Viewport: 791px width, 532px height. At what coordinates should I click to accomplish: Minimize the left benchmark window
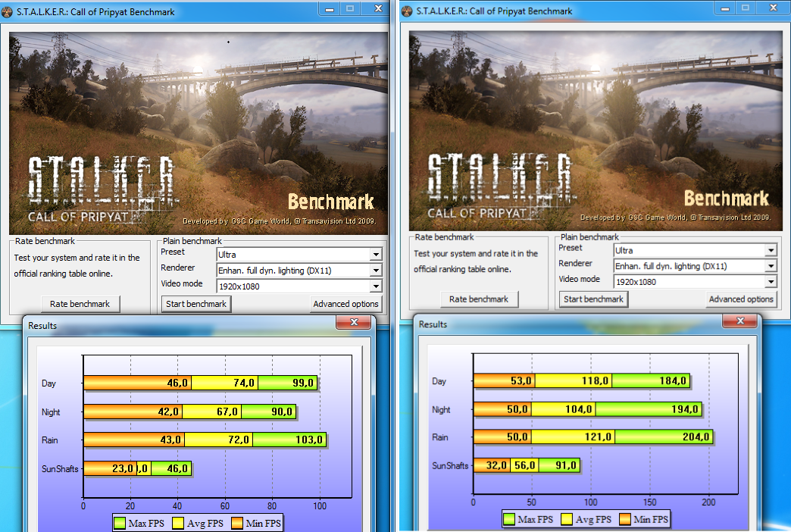[x=330, y=8]
